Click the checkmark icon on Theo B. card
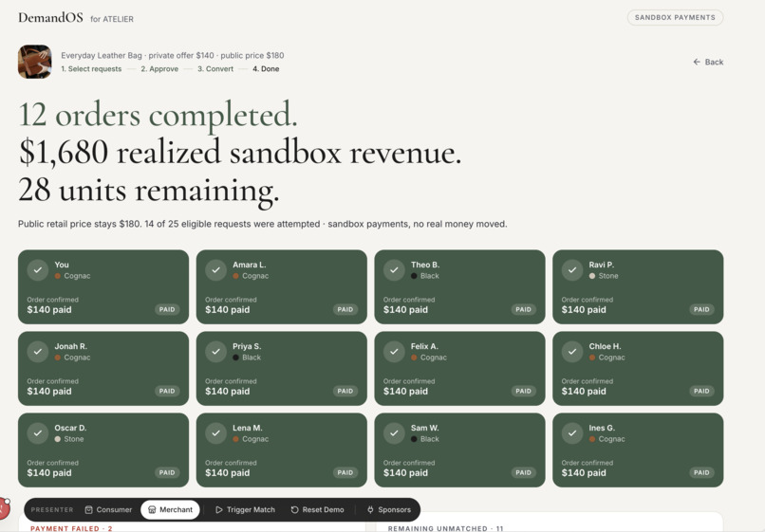765x532 pixels. coord(394,269)
